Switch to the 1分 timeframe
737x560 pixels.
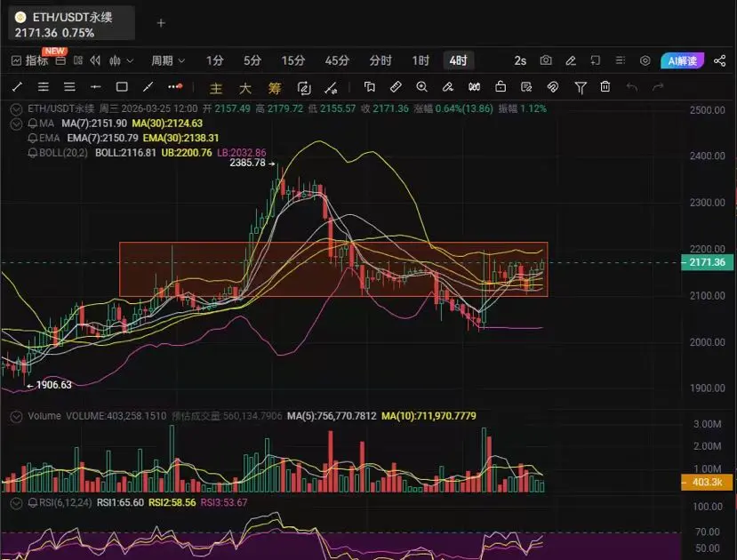click(x=215, y=60)
